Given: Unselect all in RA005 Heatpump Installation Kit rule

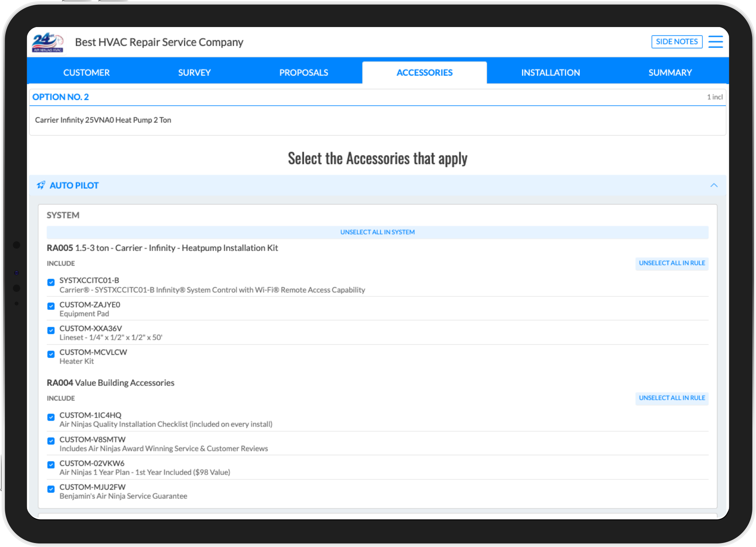Looking at the screenshot, I should pos(672,263).
